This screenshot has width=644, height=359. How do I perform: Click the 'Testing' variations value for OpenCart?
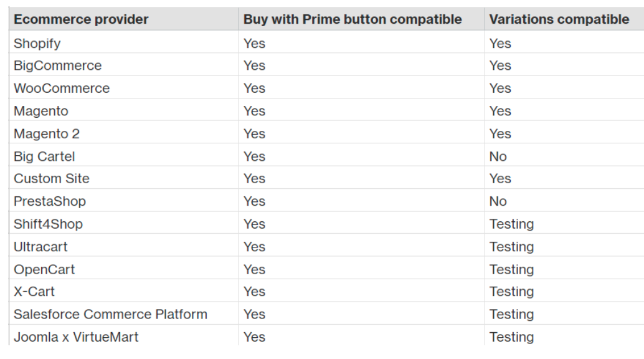511,269
